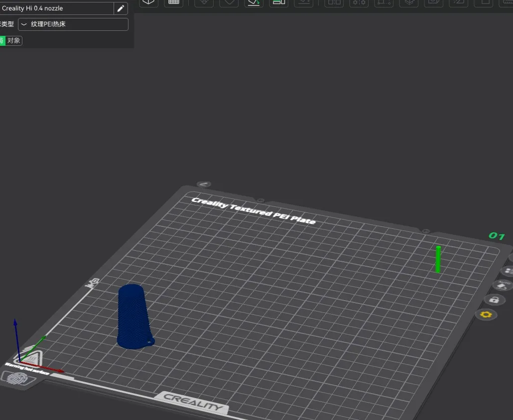Toggle the plate lock icon
Image resolution: width=513 pixels, height=420 pixels.
(x=494, y=300)
